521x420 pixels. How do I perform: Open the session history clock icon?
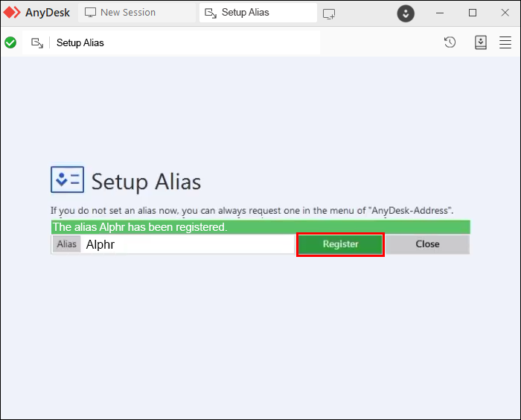tap(450, 42)
